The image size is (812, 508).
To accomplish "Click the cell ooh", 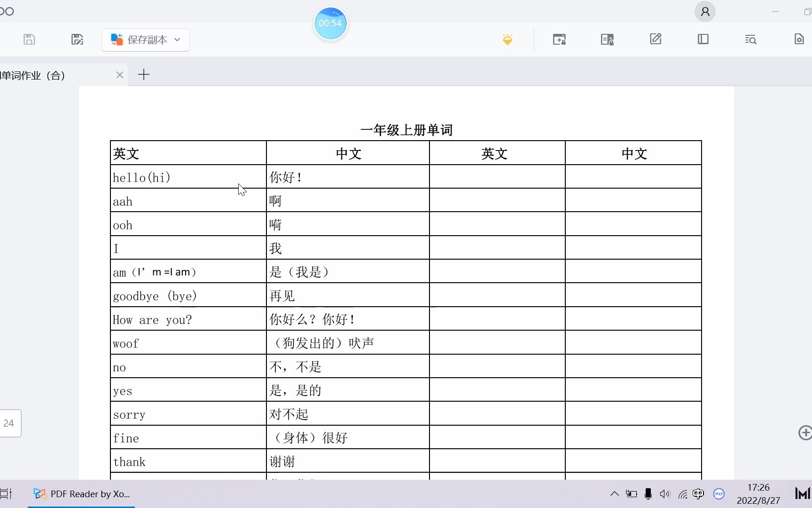I will tap(188, 224).
